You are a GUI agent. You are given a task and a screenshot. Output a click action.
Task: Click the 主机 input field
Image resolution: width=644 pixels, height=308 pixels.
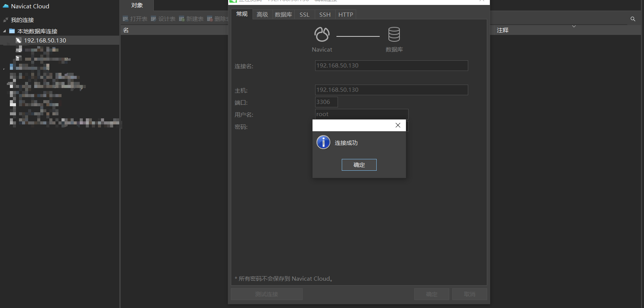[391, 90]
